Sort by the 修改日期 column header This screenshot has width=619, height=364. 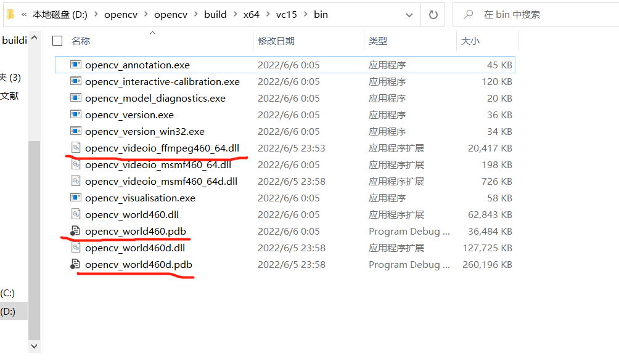tap(276, 41)
